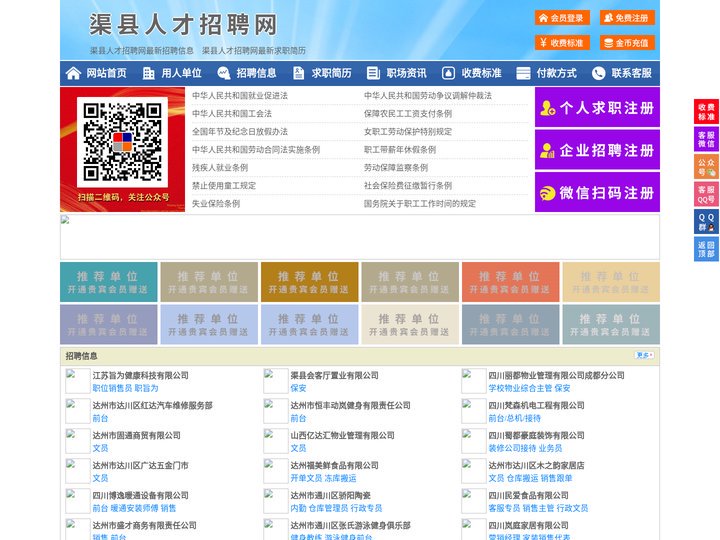Open the 仓库管理员 job link under 达州市通川区骄阳陶瓷
The height and width of the screenshot is (540, 720).
tap(328, 508)
